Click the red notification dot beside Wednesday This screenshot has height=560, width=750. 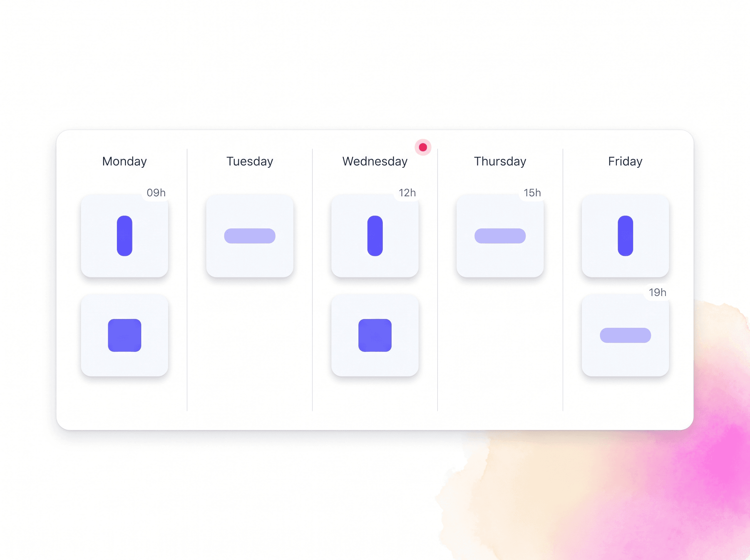pyautogui.click(x=422, y=147)
